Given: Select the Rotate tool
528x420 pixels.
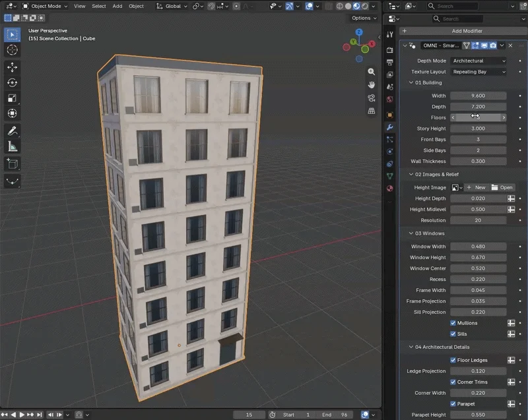Looking at the screenshot, I should [x=12, y=82].
